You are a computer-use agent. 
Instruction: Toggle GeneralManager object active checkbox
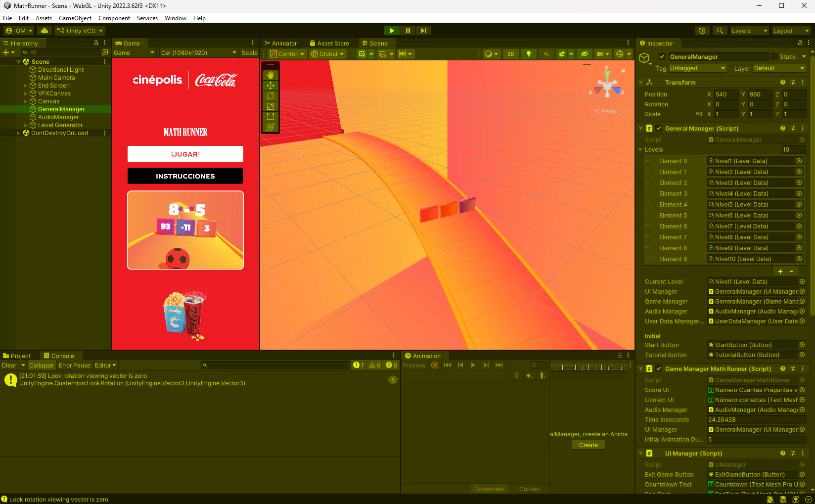point(662,56)
